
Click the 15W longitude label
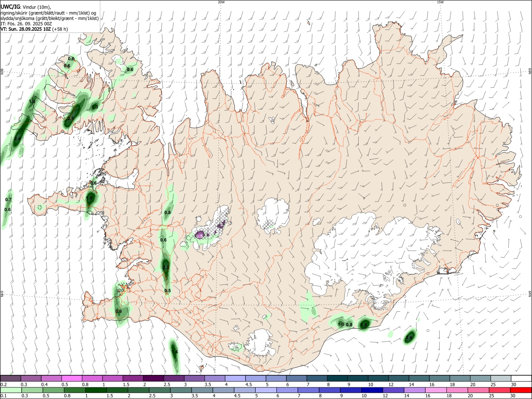coord(440,2)
